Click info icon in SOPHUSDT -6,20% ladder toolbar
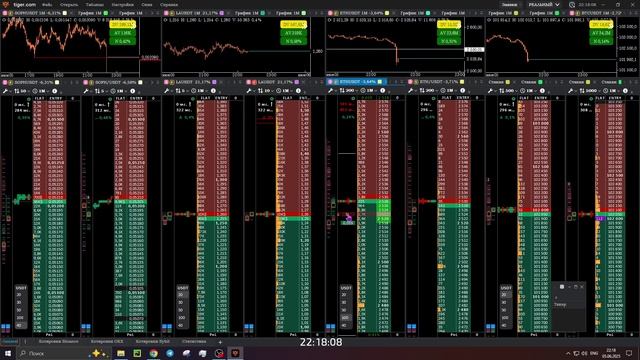 tap(55, 91)
